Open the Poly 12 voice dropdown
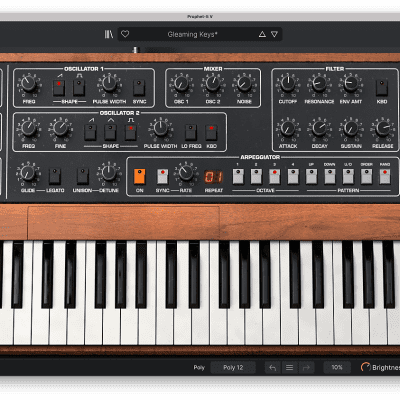 pyautogui.click(x=233, y=368)
